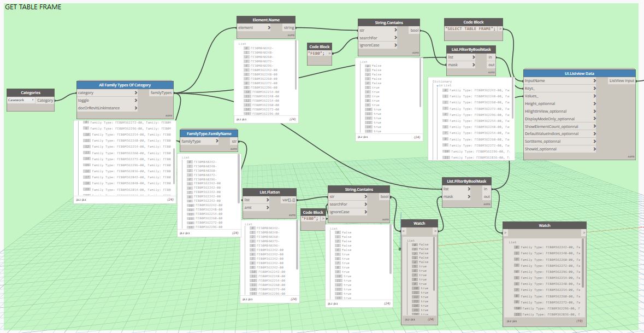Screen dimensions: 644x333
Task: Click the scrollbar in Element.Name preview list
Action: point(296,66)
